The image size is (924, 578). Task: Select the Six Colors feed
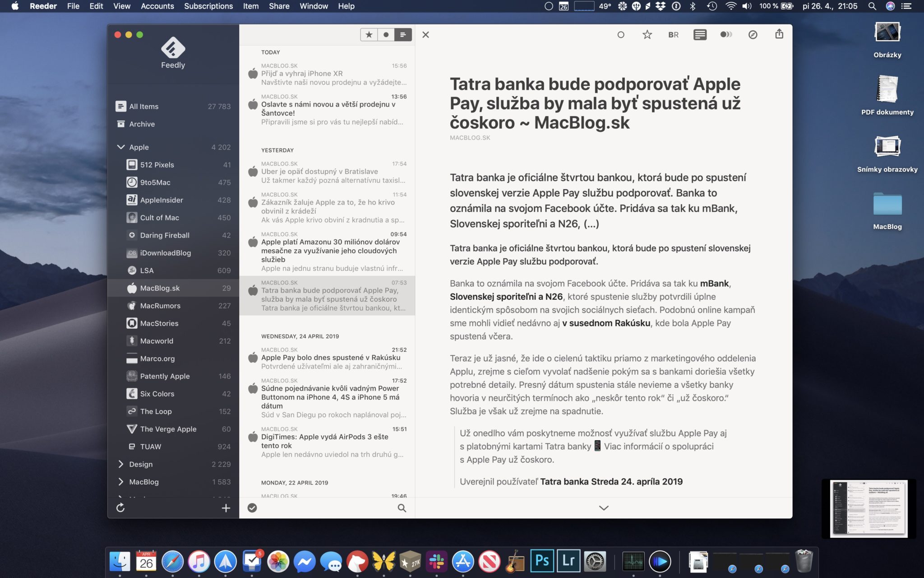point(173,393)
